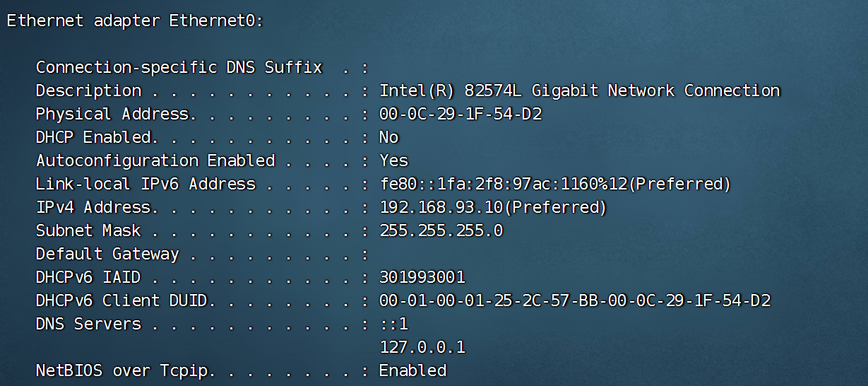Click the subnet mask value 255.255.255.0
Image resolution: width=868 pixels, height=386 pixels.
tap(441, 230)
